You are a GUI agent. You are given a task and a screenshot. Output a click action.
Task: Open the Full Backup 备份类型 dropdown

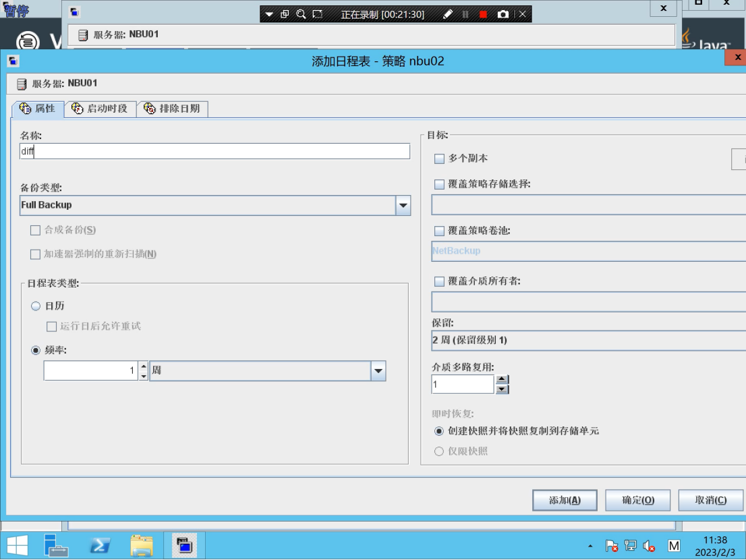click(x=403, y=204)
